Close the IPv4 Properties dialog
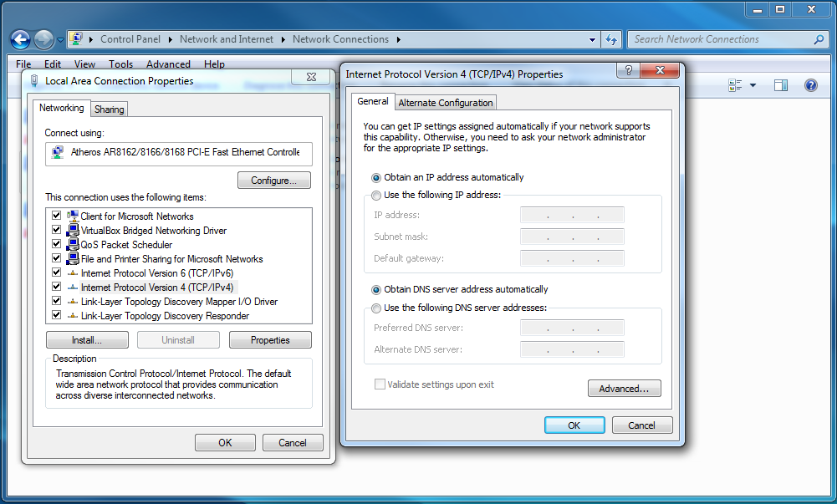837x504 pixels. click(x=660, y=70)
